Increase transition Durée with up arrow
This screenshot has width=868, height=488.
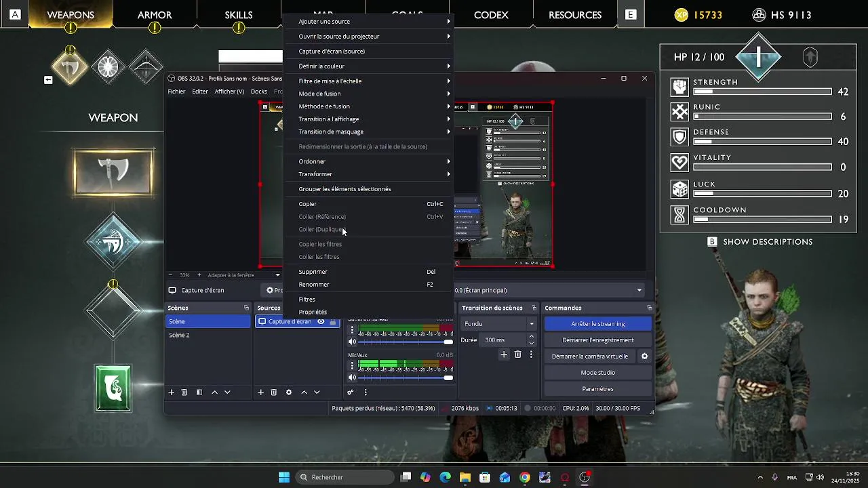531,337
